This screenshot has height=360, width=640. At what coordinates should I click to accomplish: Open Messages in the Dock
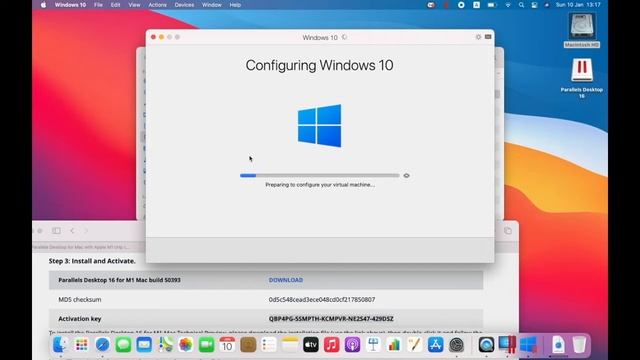(123, 345)
